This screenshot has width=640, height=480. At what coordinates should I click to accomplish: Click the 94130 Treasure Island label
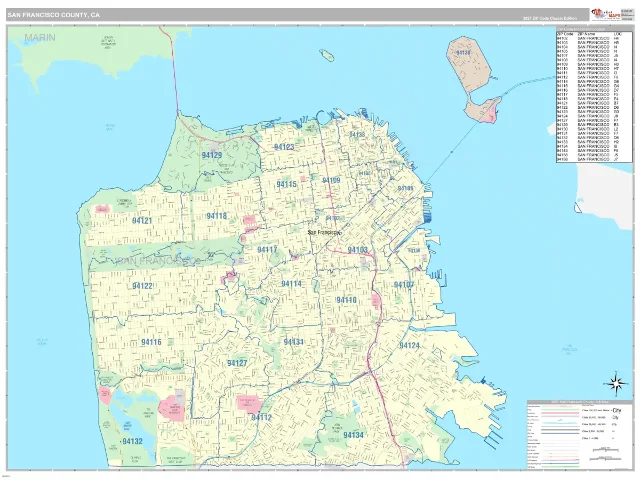(x=463, y=53)
